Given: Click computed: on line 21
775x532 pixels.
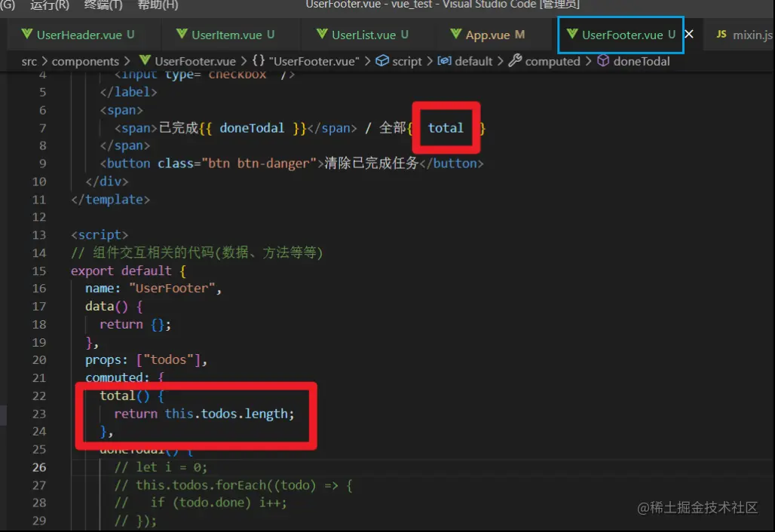Looking at the screenshot, I should click(117, 378).
